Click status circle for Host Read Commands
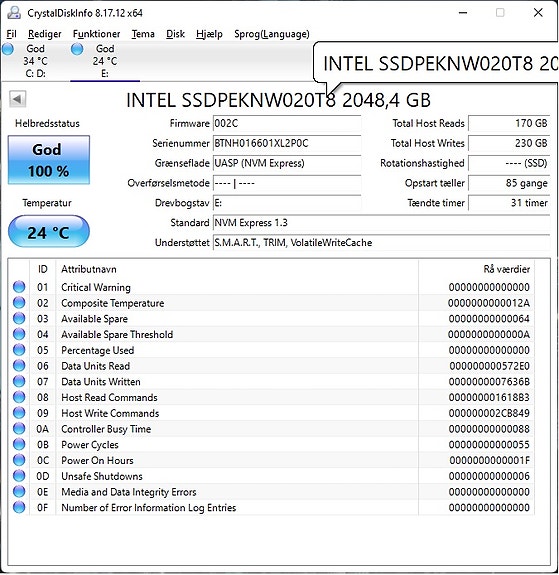 tap(19, 397)
